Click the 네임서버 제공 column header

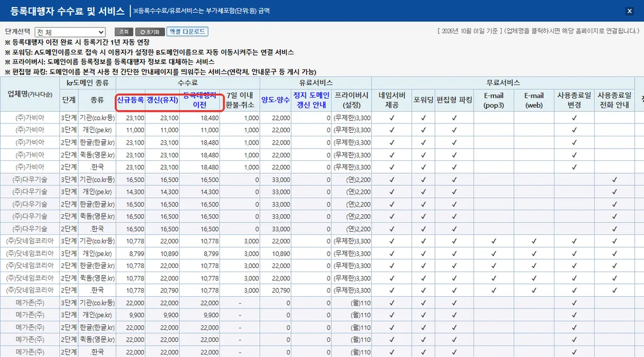(392, 100)
